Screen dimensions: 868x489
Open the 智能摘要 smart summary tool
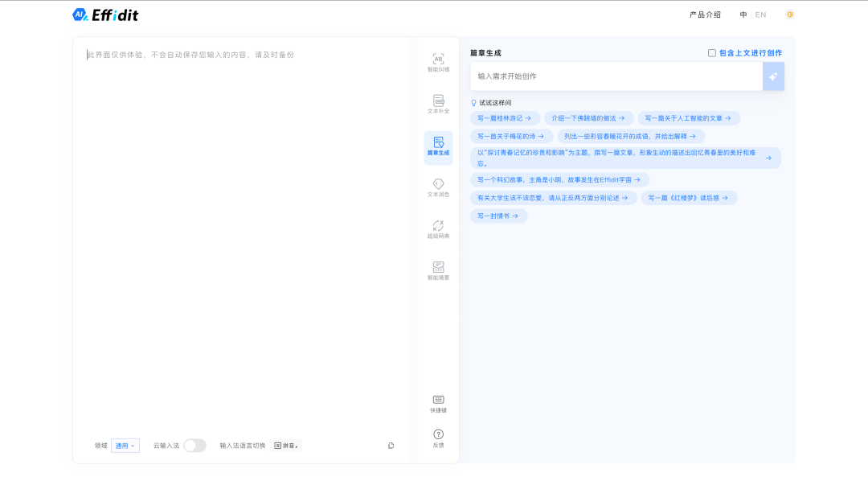click(438, 271)
